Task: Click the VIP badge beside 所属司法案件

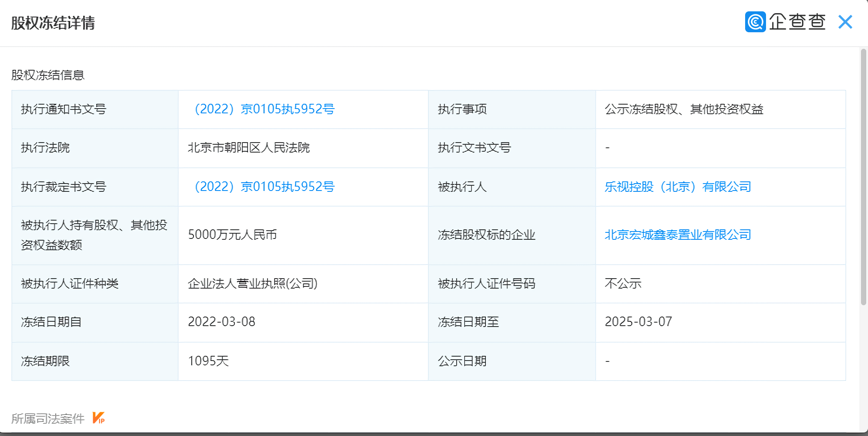Action: coord(98,418)
